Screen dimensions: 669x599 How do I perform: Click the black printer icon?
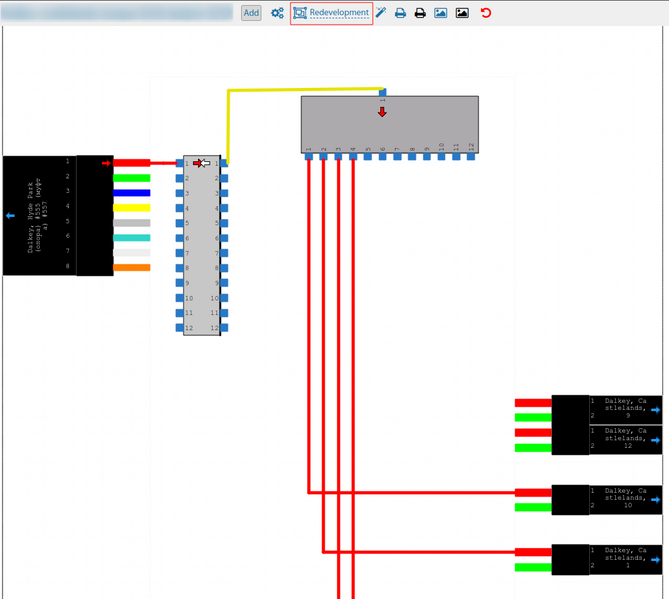[420, 13]
